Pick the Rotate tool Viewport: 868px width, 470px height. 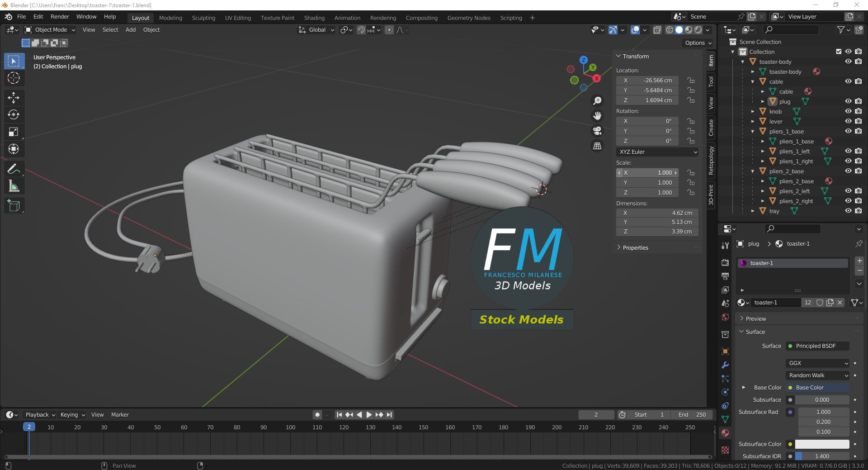point(14,114)
